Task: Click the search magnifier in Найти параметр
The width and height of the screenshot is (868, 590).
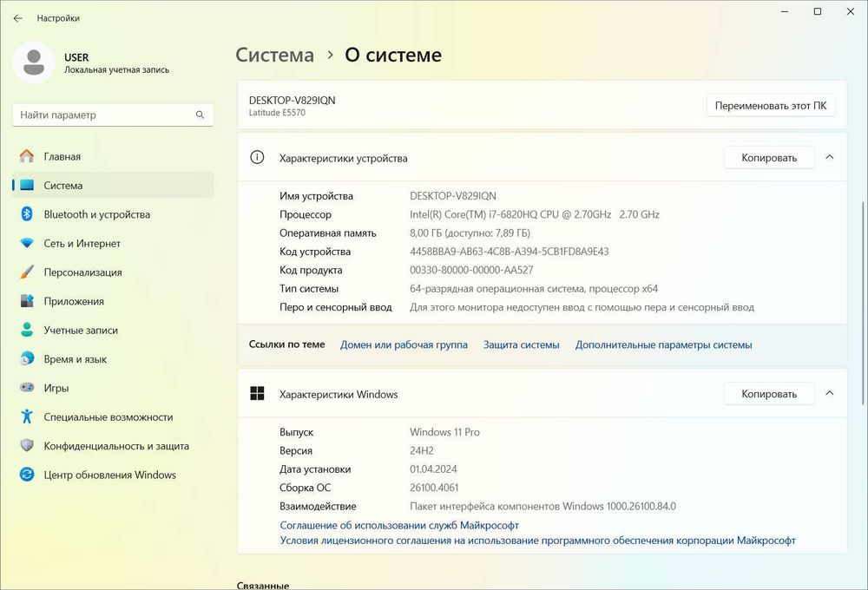Action: [x=200, y=115]
